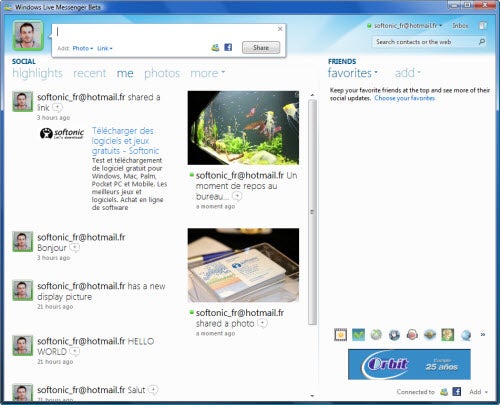Click the Messenger icon in the share box

click(215, 47)
